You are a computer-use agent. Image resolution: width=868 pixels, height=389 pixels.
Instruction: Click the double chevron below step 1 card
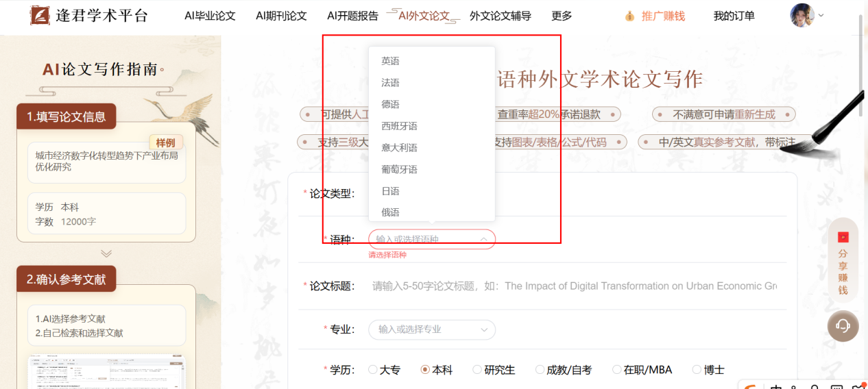point(106,253)
